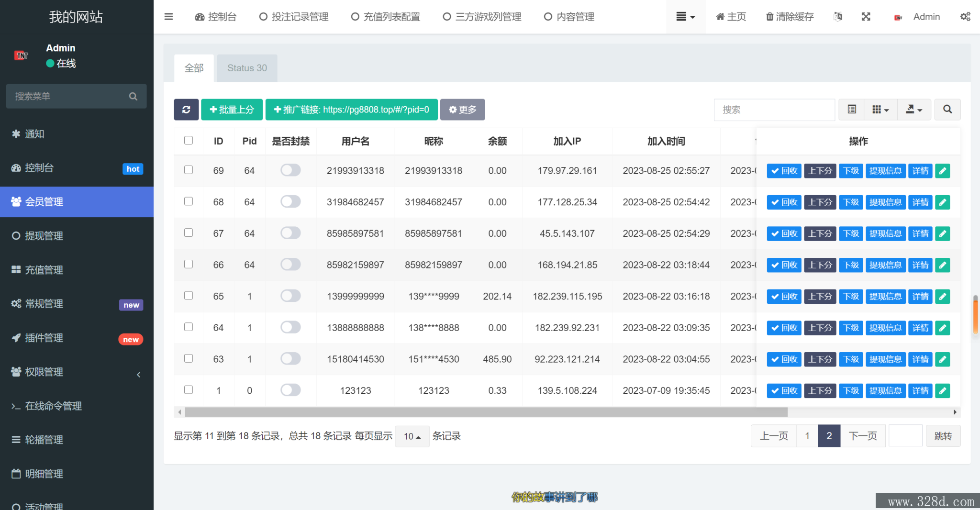The image size is (980, 510).
Task: Switch to the Status 30 tab
Action: pos(247,68)
